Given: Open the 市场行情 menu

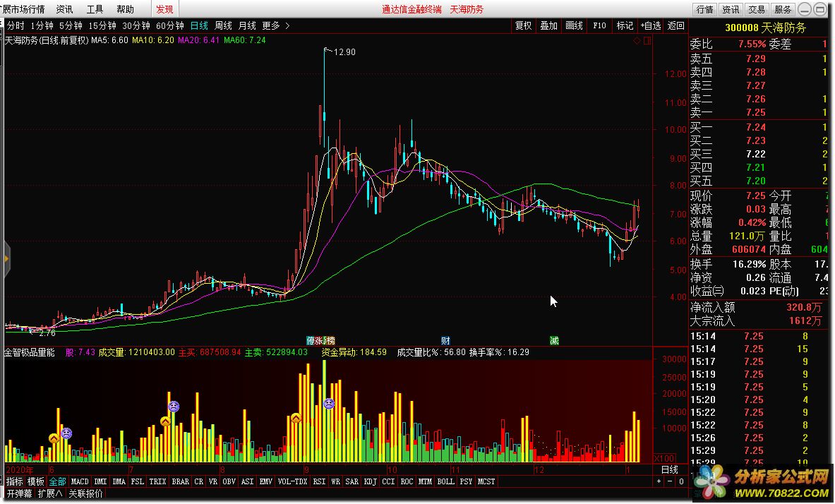Looking at the screenshot, I should [24, 10].
